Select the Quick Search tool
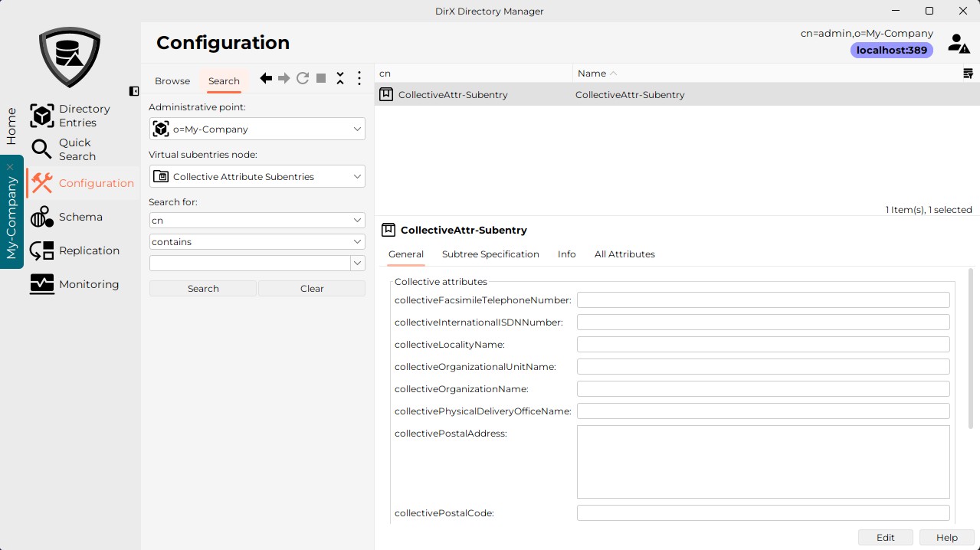 click(78, 149)
